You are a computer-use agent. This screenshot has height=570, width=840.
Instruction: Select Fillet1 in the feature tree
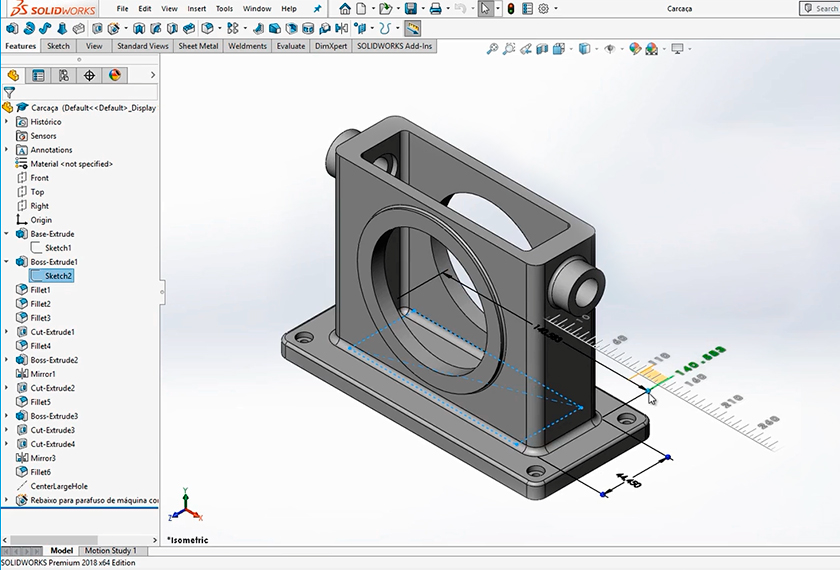(40, 290)
